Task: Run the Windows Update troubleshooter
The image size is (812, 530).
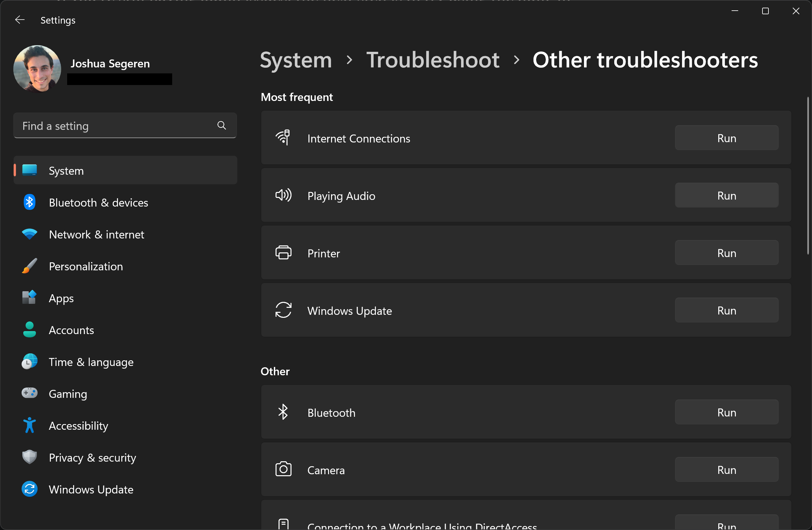Action: coord(726,310)
